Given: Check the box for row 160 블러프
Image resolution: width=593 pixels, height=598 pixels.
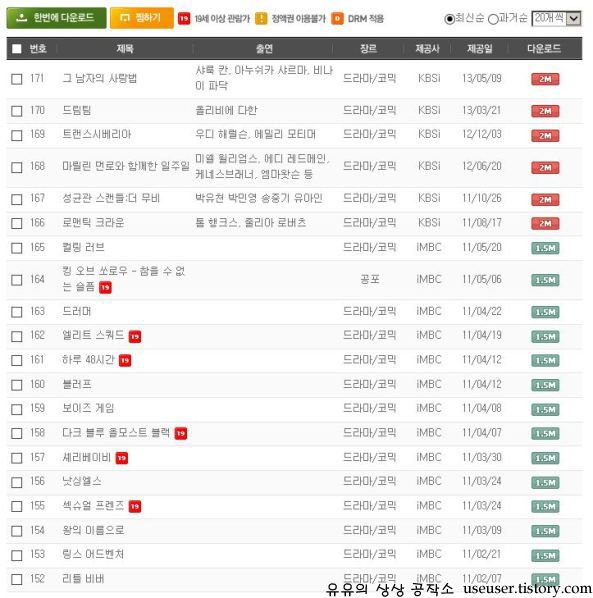Looking at the screenshot, I should point(17,385).
